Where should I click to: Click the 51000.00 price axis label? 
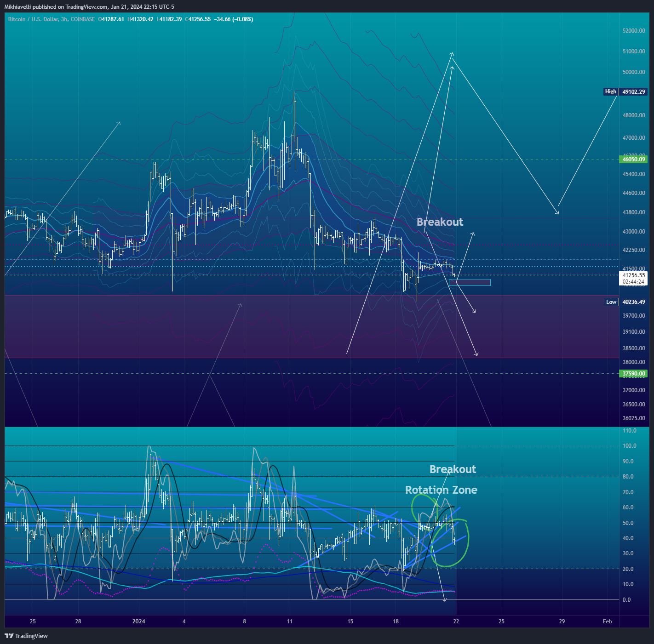[634, 51]
